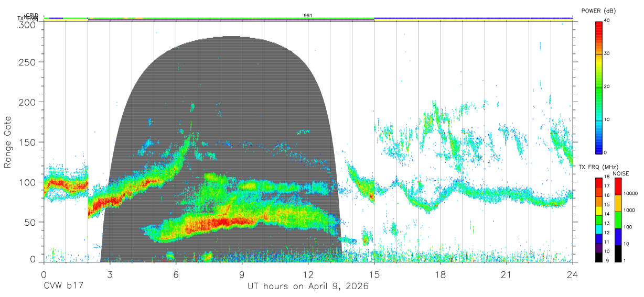Select the 15 MHz frequency legend label
Viewport: 644px width, 297px height.
click(607, 205)
